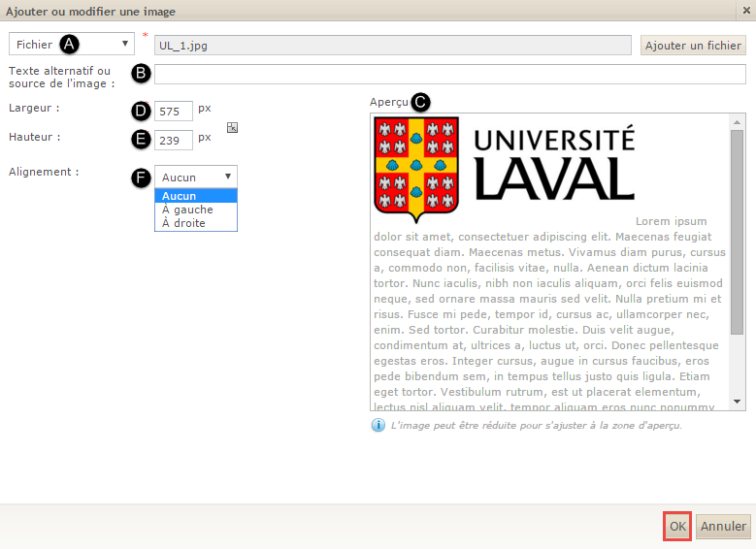This screenshot has width=756, height=549.
Task: Click the Lorem ipsum preview paragraph
Action: tap(549, 314)
